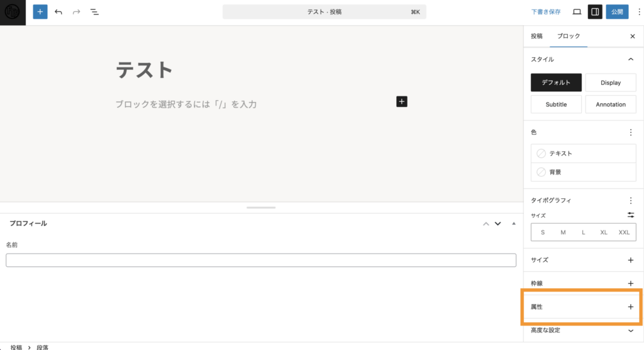Viewport: 644px width, 350px height.
Task: Click the redo arrow icon
Action: [x=76, y=12]
